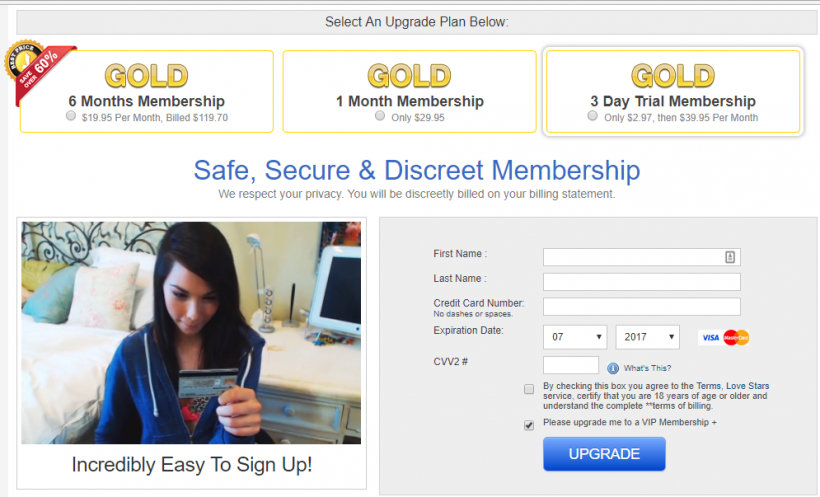The width and height of the screenshot is (820, 497).
Task: Open the expiration month dropdown showing 07
Action: (575, 337)
